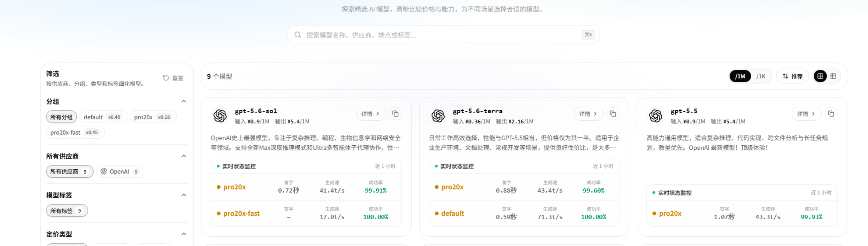Click the gpt-5.6-sol description text
868x246 pixels.
[x=306, y=143]
